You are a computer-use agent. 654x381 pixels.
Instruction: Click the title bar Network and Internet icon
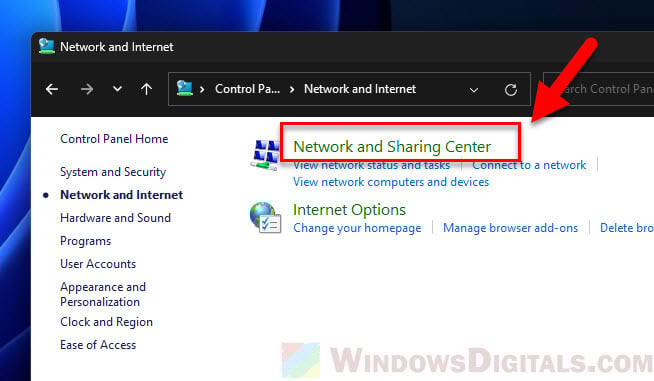(x=46, y=46)
